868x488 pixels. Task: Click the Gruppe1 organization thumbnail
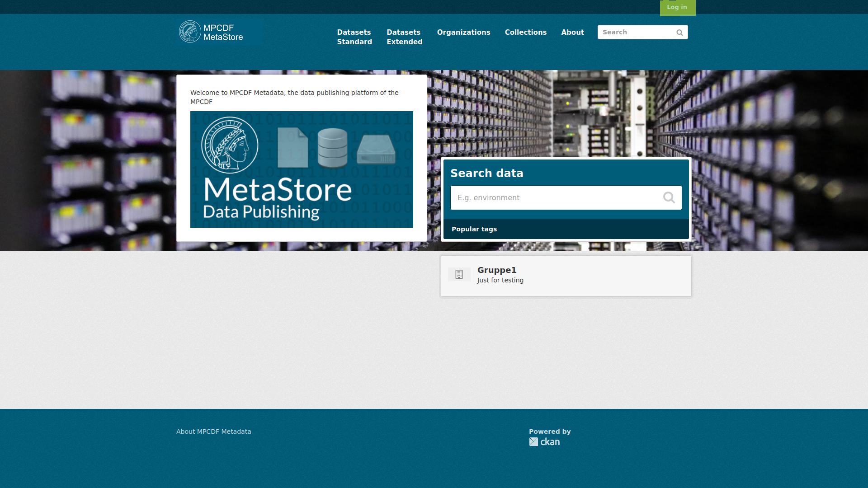click(459, 275)
